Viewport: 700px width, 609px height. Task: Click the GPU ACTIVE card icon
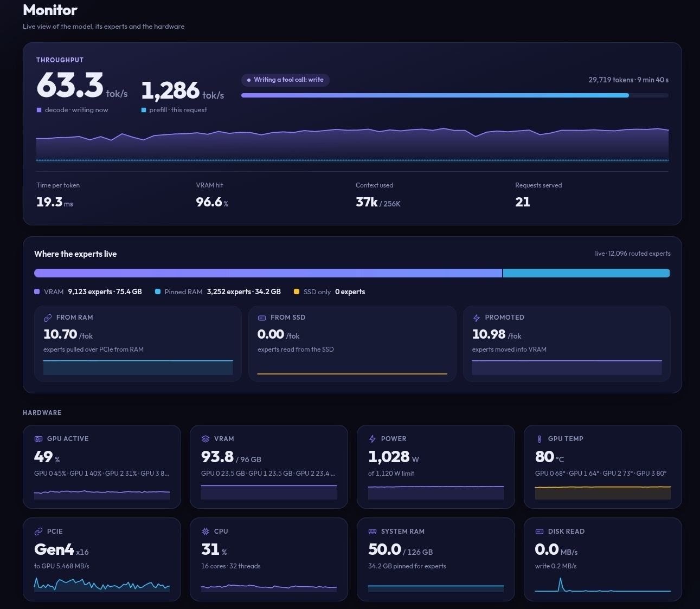[38, 439]
